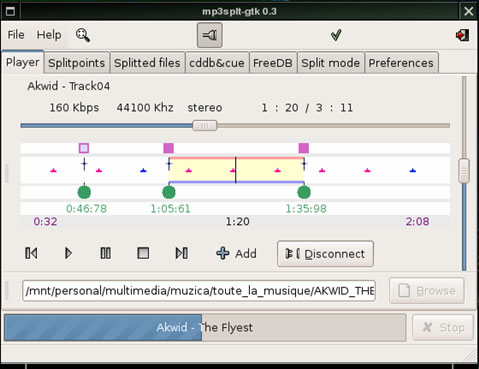Open the Help menu
The height and width of the screenshot is (369, 479).
point(49,35)
